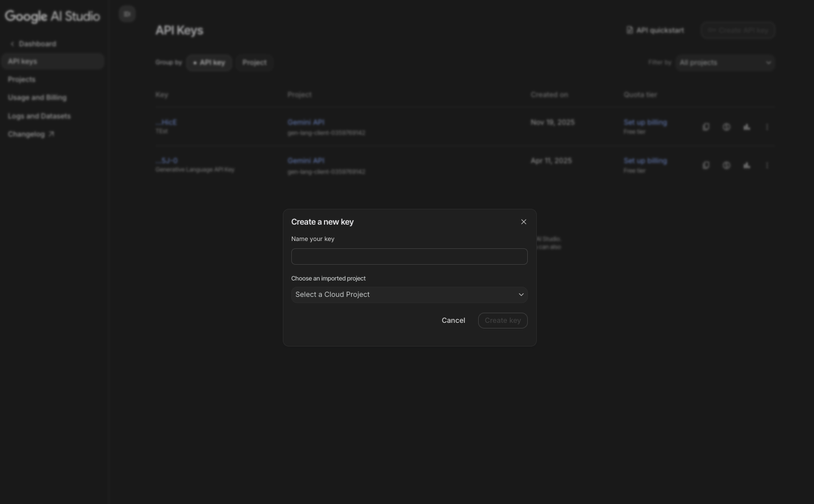Group keys by API key
Viewport: 814px width, 504px height.
click(209, 63)
